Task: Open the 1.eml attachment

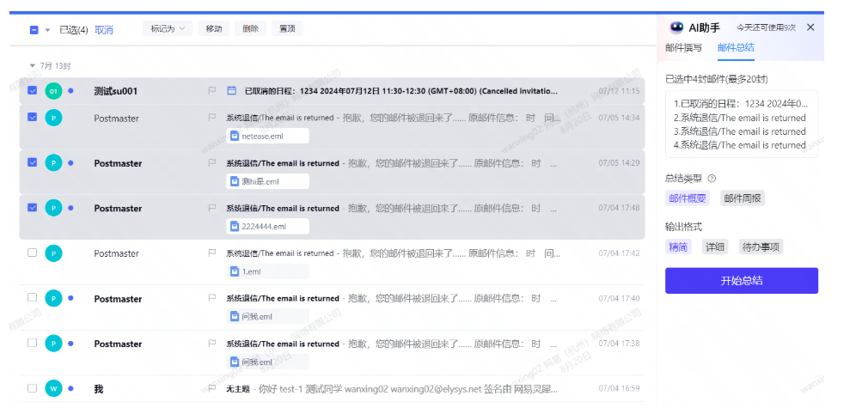Action: pyautogui.click(x=267, y=271)
